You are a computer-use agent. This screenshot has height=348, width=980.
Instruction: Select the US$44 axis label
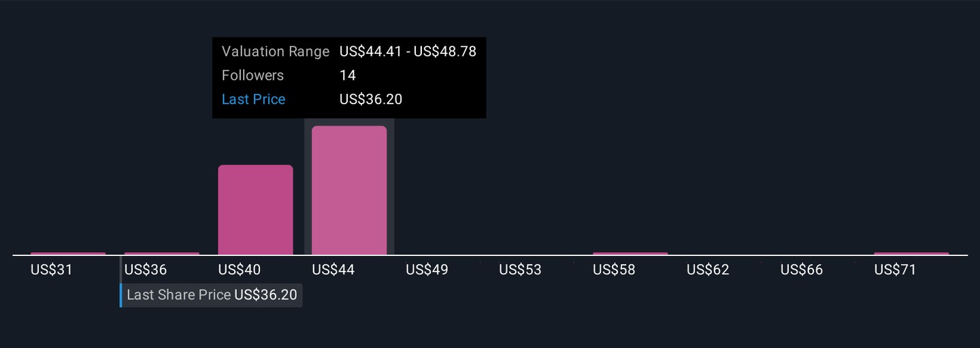point(333,270)
